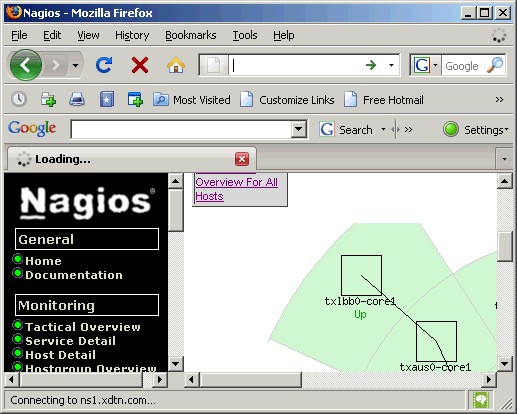Open the Hostgroup Overview link
Image resolution: width=517 pixels, height=414 pixels.
(x=91, y=368)
